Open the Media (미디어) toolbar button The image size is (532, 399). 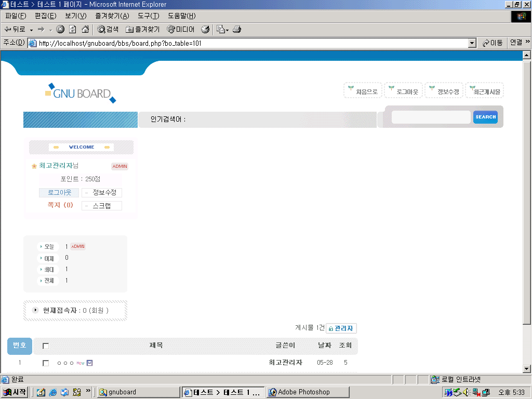click(181, 30)
